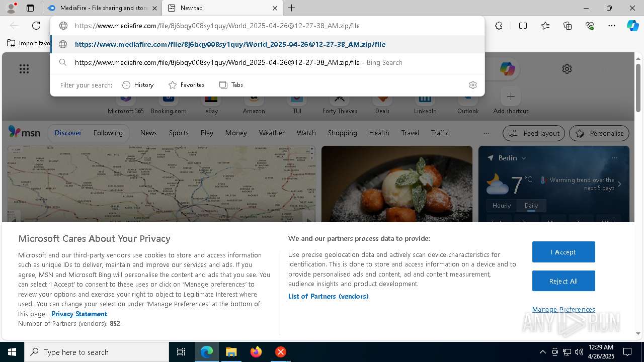Open Split screen icon
644x362 pixels.
coord(523,26)
